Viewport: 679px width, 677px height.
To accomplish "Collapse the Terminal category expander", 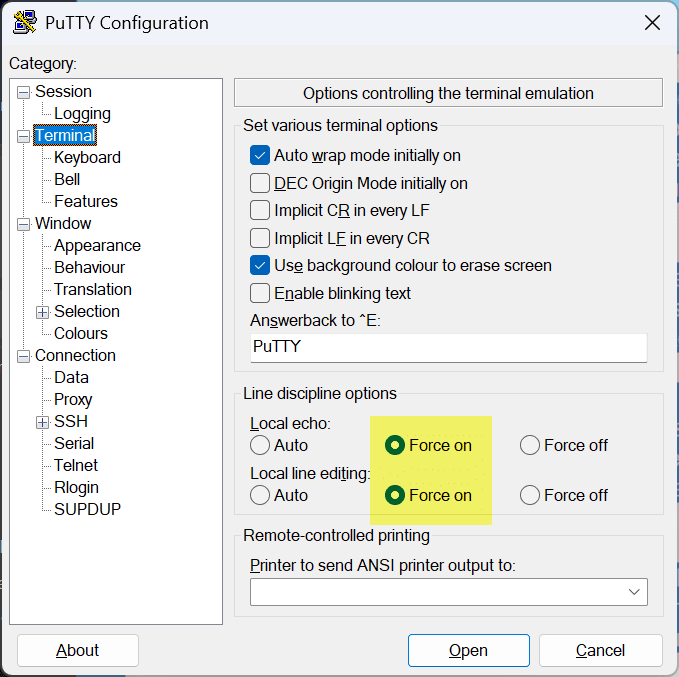I will click(x=24, y=136).
